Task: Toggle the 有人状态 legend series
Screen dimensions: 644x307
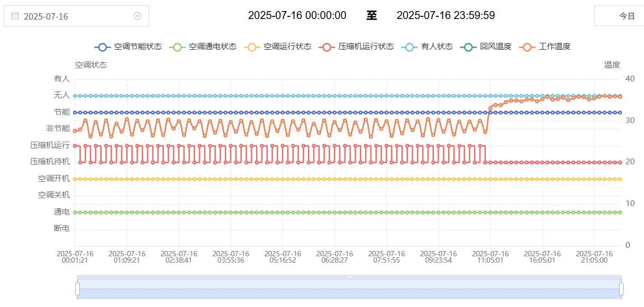Action: coord(427,46)
